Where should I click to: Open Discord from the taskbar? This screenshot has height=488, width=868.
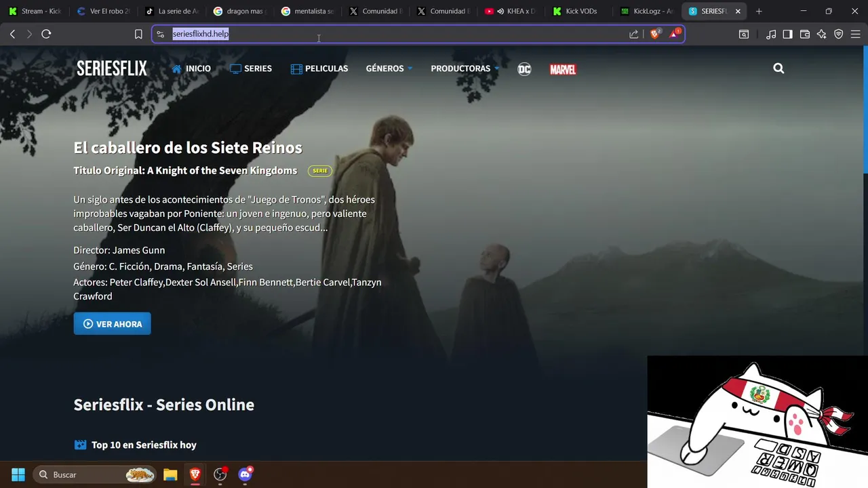click(x=245, y=474)
